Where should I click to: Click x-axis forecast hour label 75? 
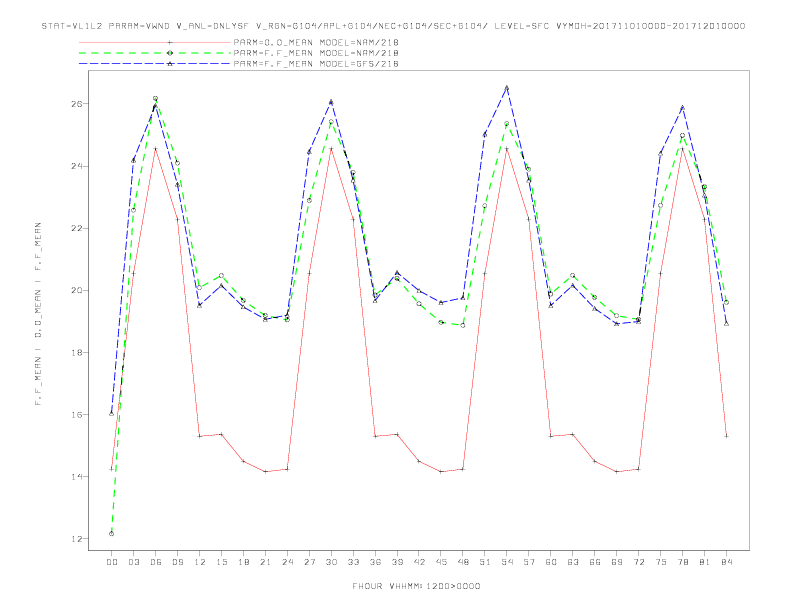pos(661,562)
